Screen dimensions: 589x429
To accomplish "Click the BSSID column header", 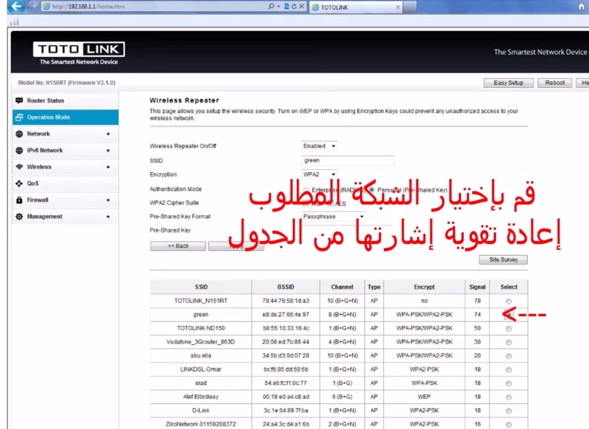I will click(x=285, y=287).
